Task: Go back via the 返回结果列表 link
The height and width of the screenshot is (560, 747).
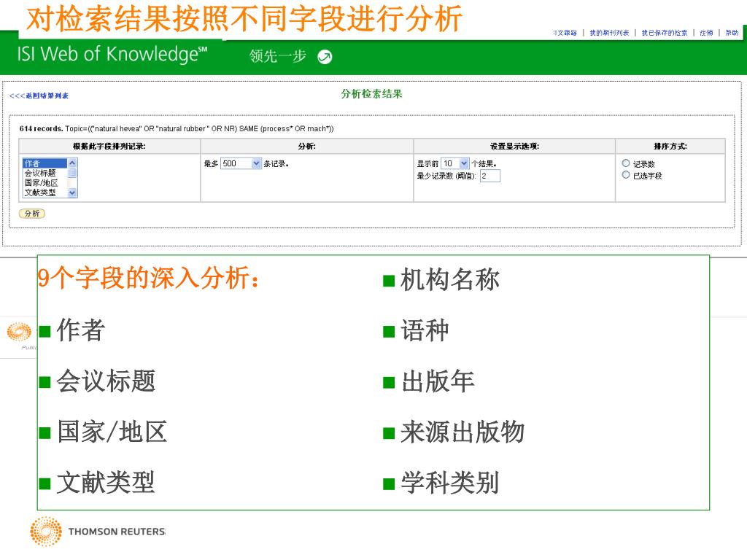Action: [39, 96]
